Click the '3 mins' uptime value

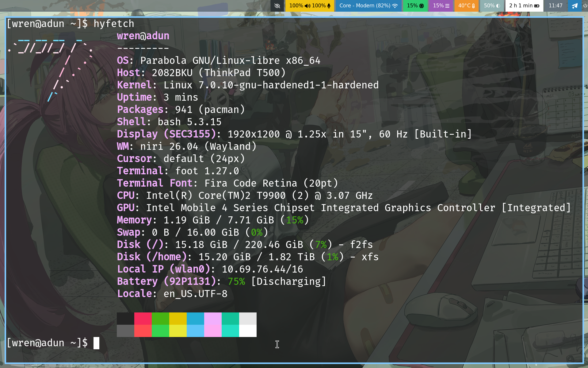click(181, 97)
